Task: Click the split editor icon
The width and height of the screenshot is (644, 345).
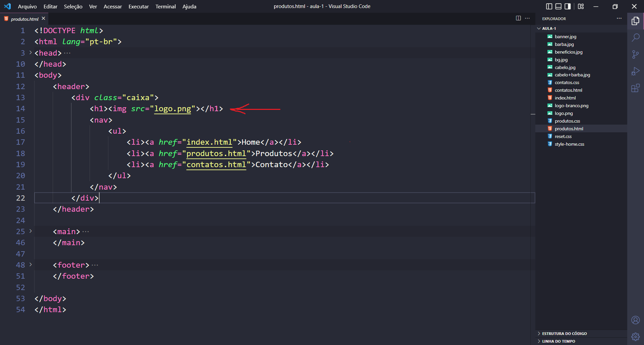Action: pyautogui.click(x=518, y=18)
